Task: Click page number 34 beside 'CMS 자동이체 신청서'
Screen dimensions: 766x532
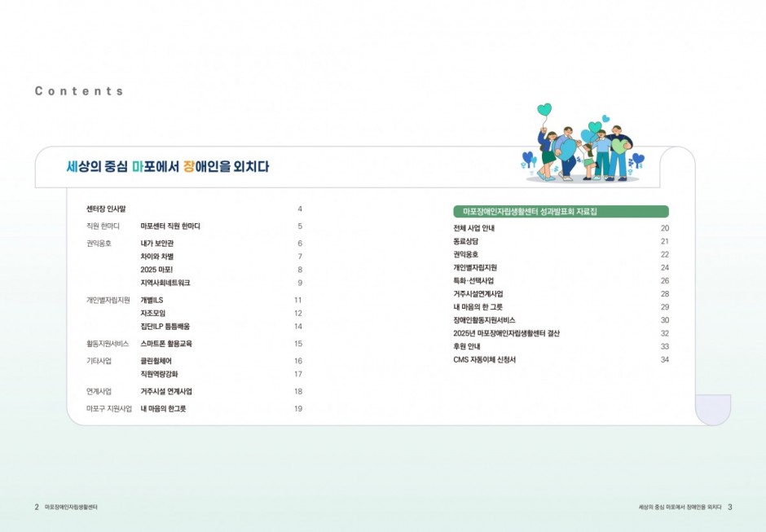Action: 665,359
